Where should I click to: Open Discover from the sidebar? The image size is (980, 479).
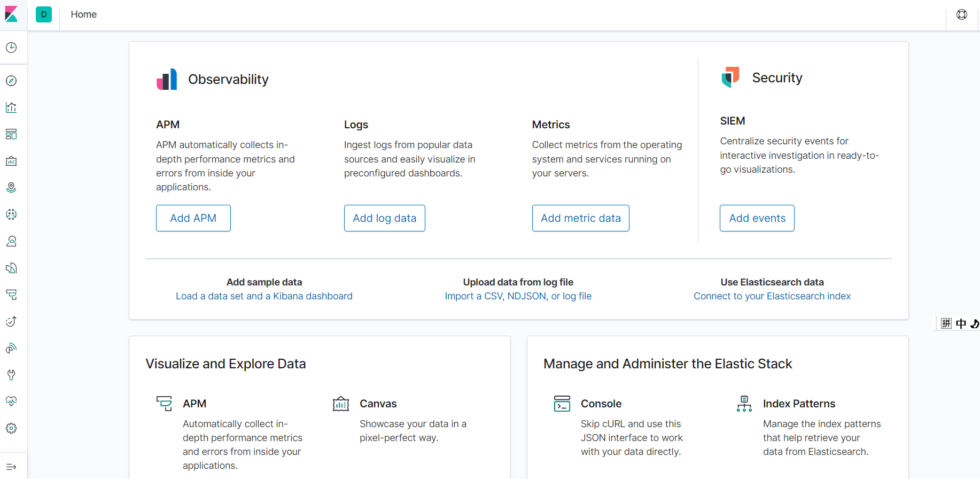click(x=11, y=81)
